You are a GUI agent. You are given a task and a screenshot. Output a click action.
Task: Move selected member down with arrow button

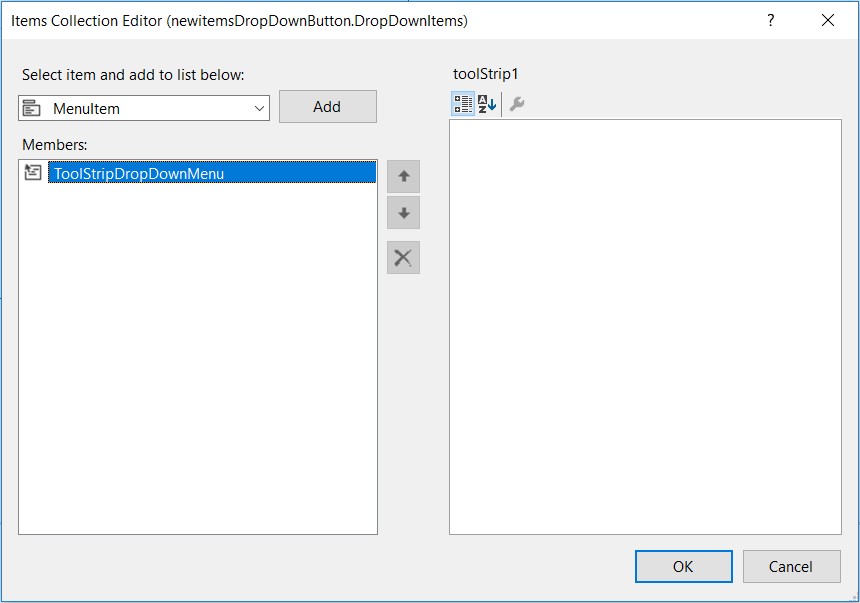coord(403,212)
